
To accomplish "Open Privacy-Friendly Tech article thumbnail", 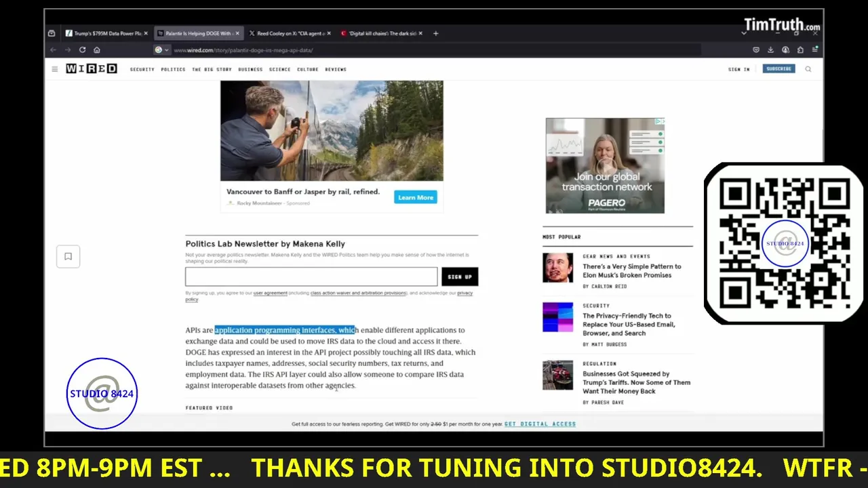I will coord(557,317).
